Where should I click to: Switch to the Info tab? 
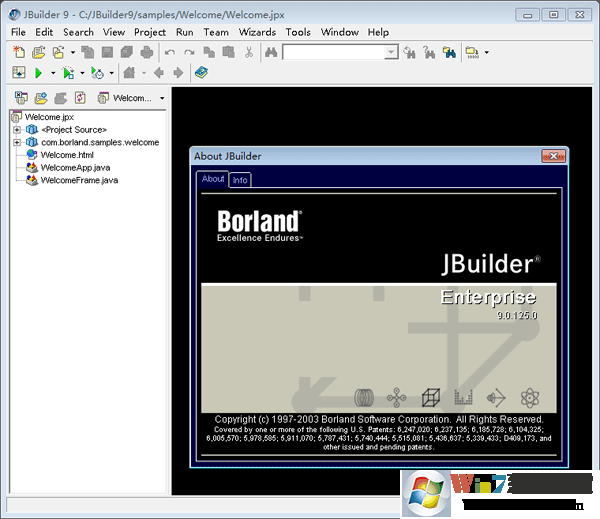pos(240,180)
